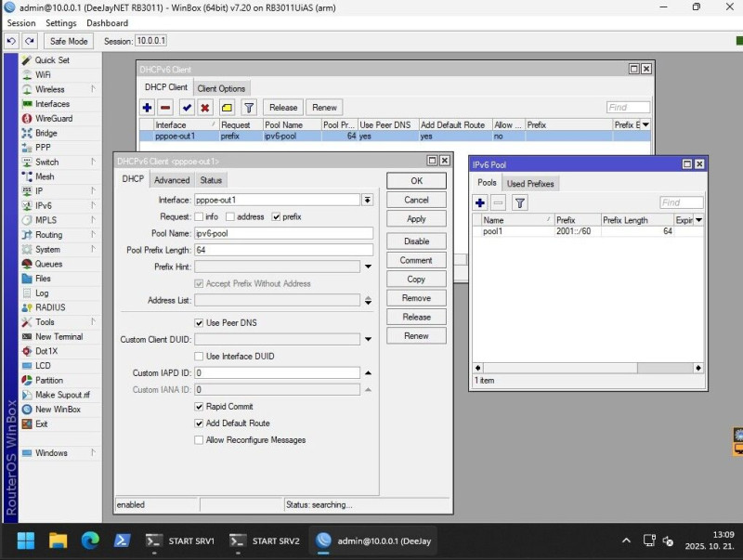Click the Address List up-down arrows

[x=368, y=300]
